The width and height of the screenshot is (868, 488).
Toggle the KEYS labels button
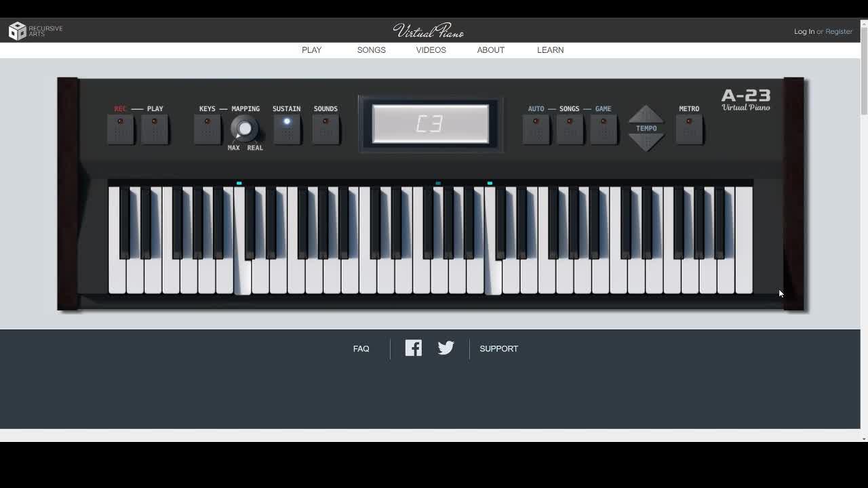pos(208,129)
